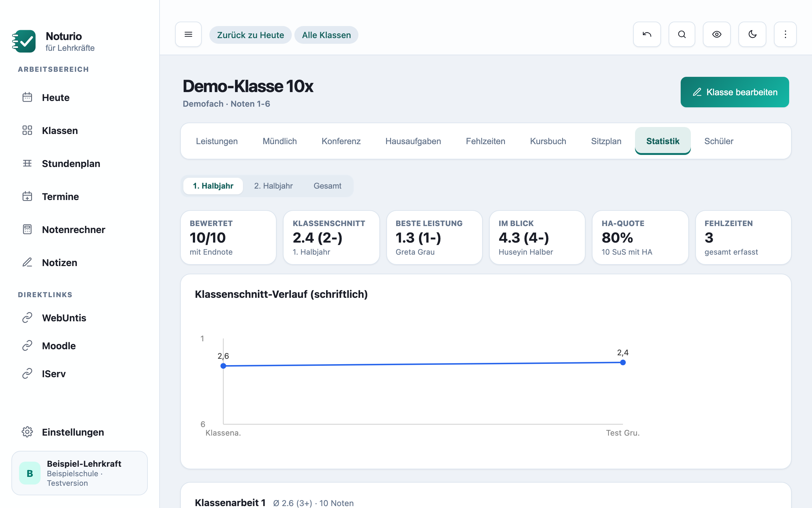Screen dimensions: 812x508
Task: Open Stundenplan in the sidebar
Action: [x=80, y=163]
